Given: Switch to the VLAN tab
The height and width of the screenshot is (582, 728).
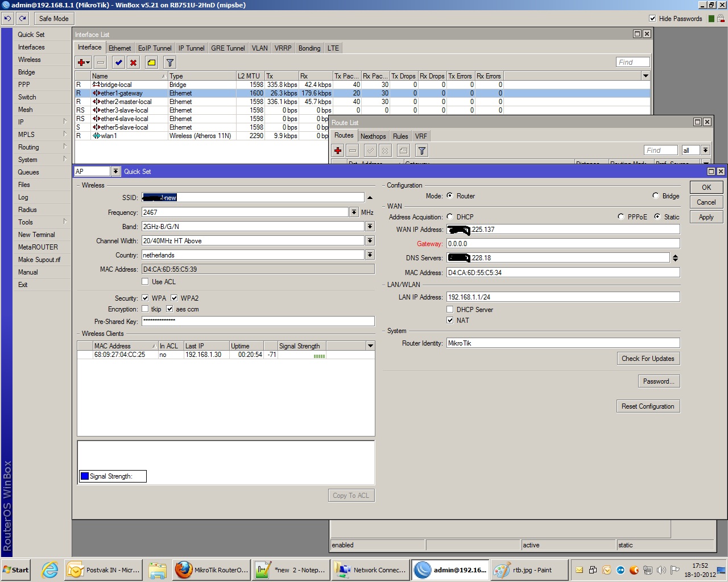Looking at the screenshot, I should click(x=259, y=48).
